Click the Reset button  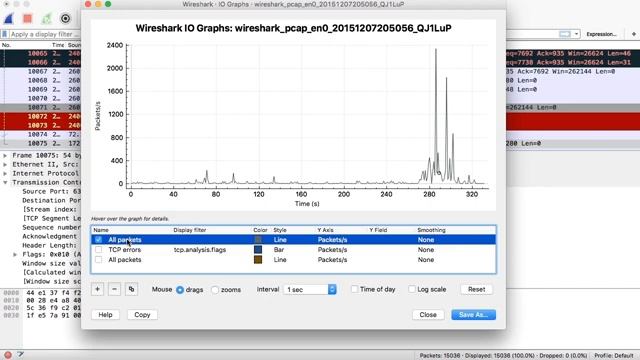tap(476, 289)
